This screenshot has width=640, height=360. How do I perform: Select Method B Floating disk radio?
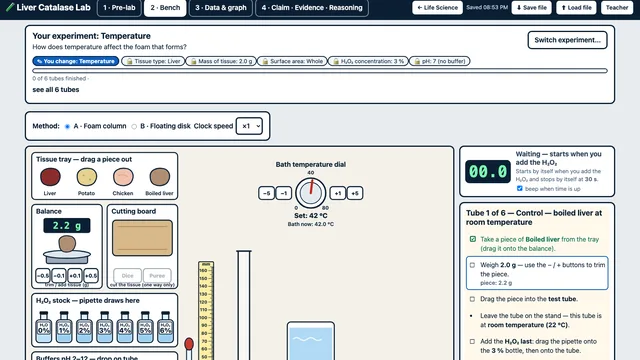(x=134, y=127)
